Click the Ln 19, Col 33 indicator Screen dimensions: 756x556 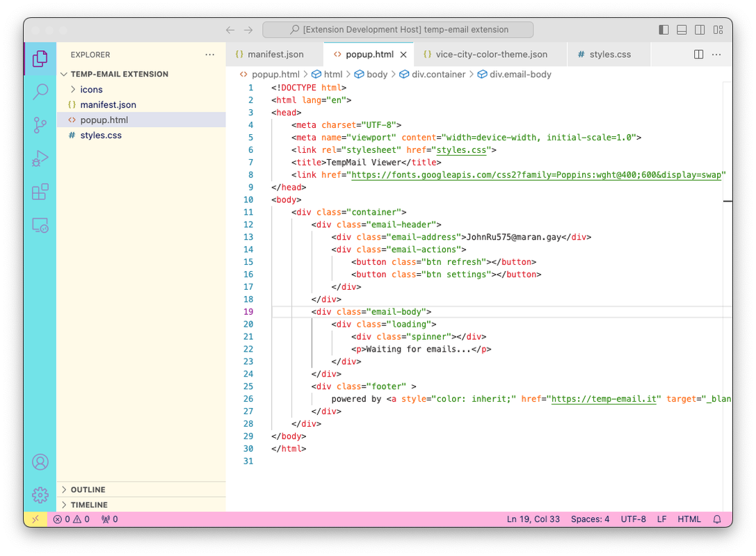(533, 519)
